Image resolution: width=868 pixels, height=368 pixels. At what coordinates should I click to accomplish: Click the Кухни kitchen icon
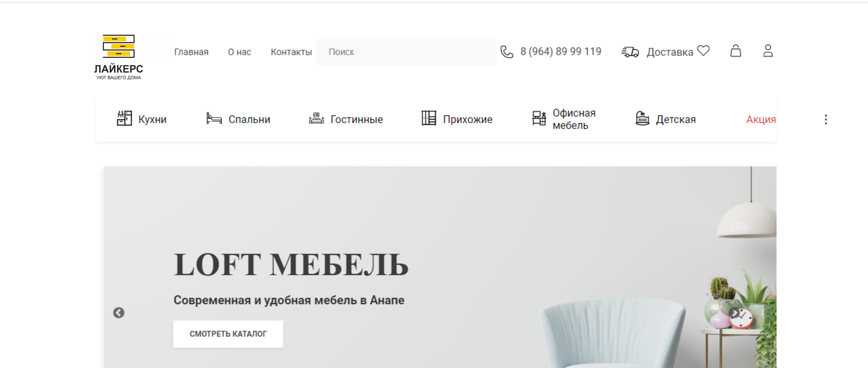pos(124,118)
